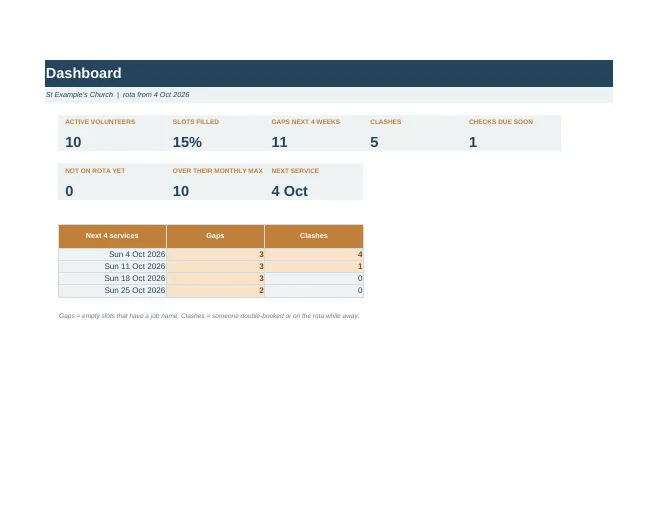Click the Gaps cell for Sun 18 Oct 2026
Viewport: 660px width, 510px height.
coord(216,278)
